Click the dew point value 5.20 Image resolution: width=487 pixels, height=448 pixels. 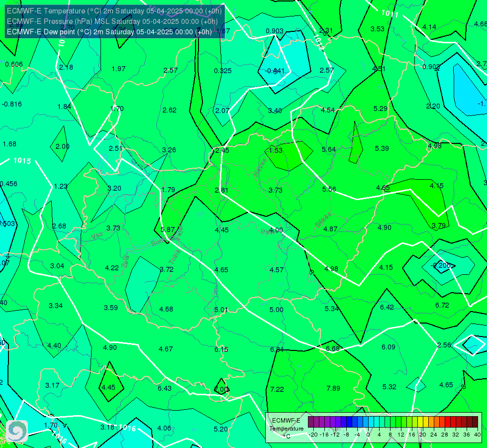[220, 429]
